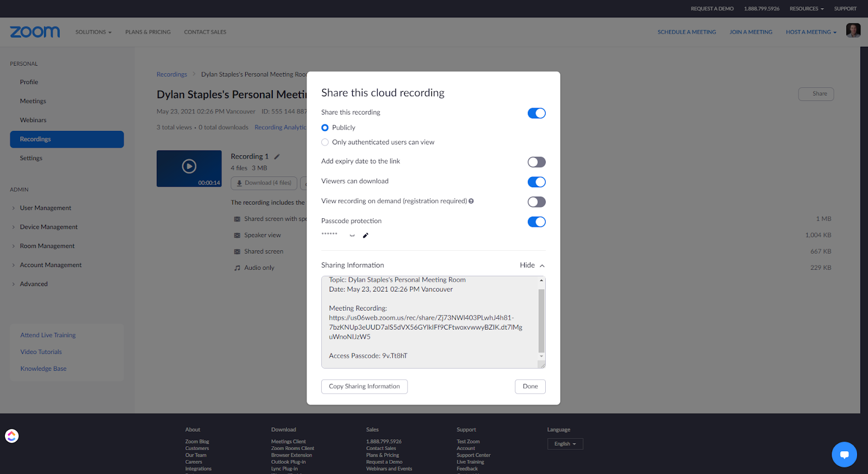Screen dimensions: 868x474
Task: Click Meetings Client footer download link
Action: coord(289,442)
